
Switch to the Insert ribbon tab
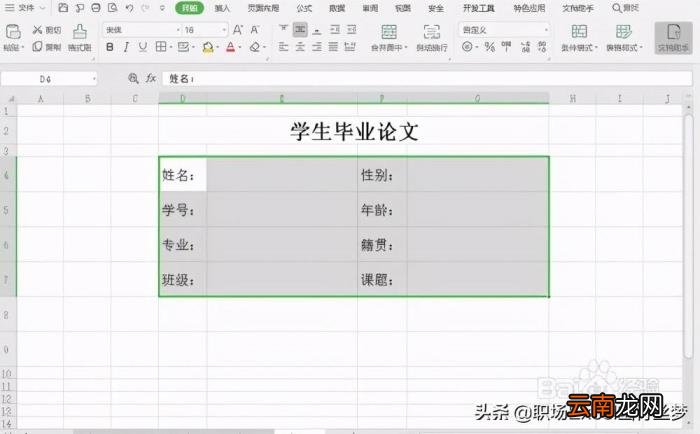222,8
